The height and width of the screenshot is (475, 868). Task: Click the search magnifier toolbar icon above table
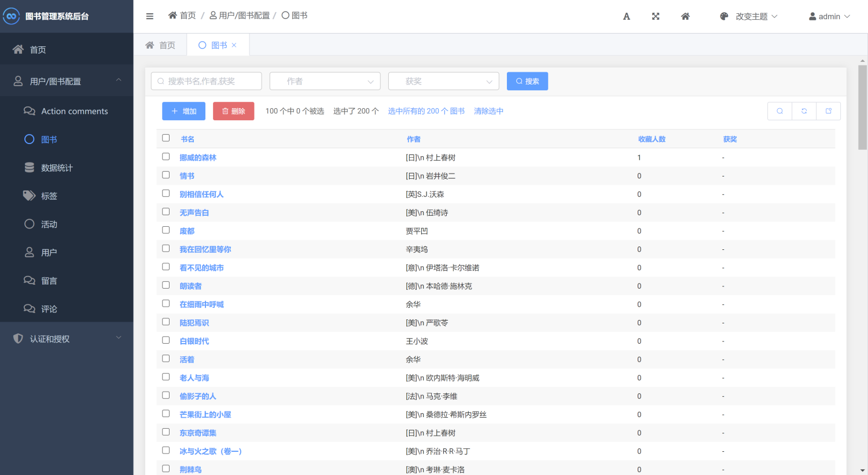point(780,111)
